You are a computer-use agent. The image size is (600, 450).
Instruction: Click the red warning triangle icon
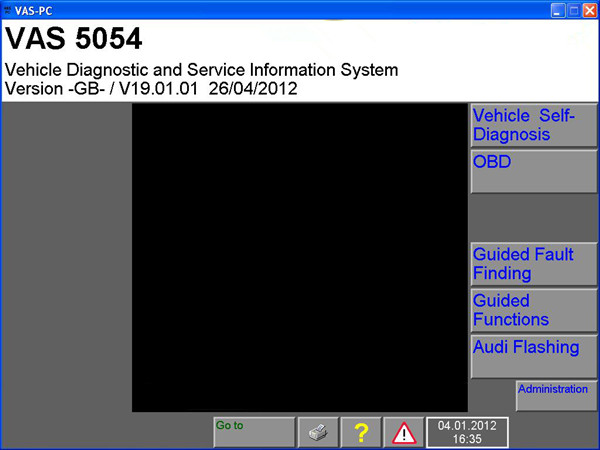point(404,432)
